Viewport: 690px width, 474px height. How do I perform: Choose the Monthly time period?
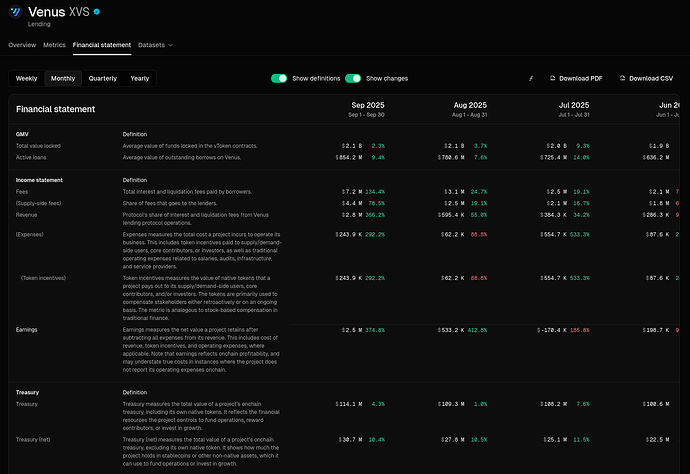point(63,78)
